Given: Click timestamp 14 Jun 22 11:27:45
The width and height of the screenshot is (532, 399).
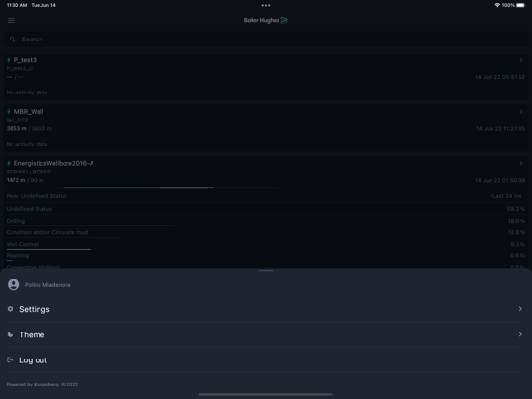Looking at the screenshot, I should click(501, 129).
